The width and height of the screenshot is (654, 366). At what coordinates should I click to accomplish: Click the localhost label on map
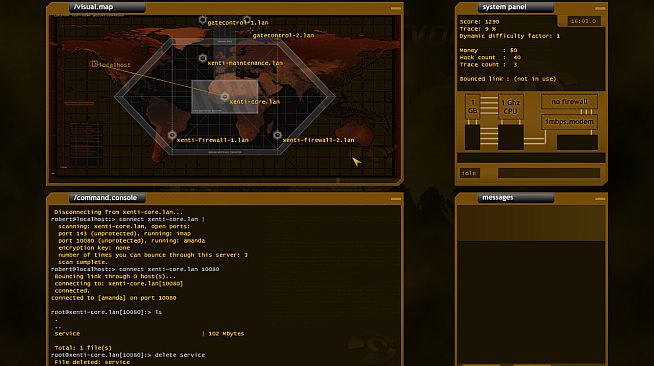(115, 65)
